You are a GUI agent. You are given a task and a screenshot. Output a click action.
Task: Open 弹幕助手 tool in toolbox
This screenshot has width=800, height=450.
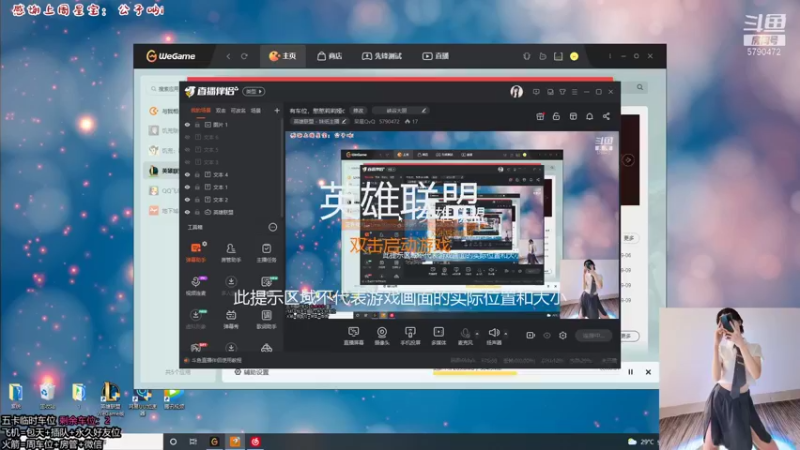pos(196,252)
